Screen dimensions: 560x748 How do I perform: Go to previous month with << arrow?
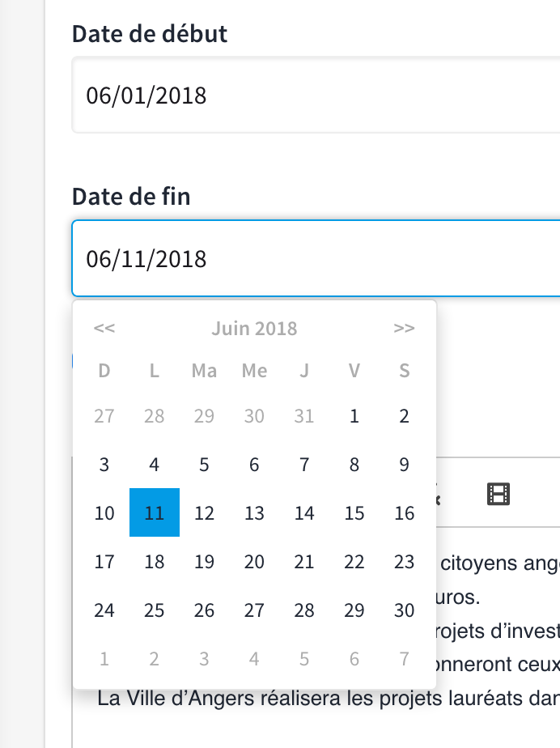tap(104, 329)
